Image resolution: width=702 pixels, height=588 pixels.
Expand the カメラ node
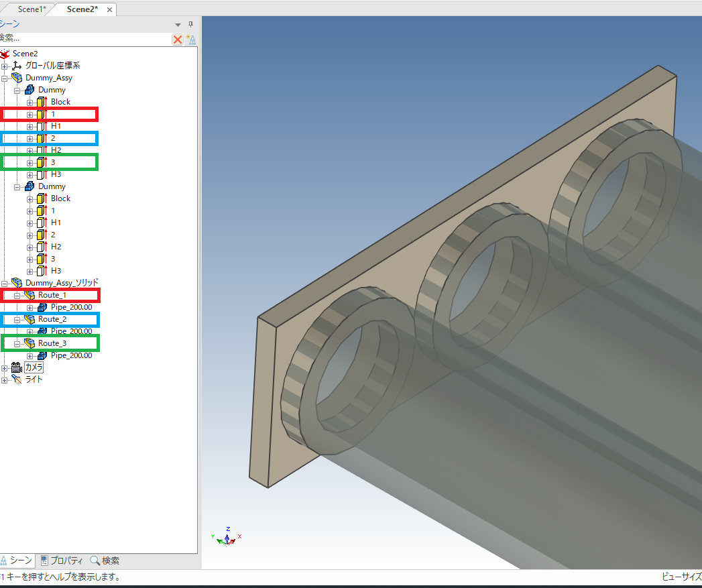5,367
